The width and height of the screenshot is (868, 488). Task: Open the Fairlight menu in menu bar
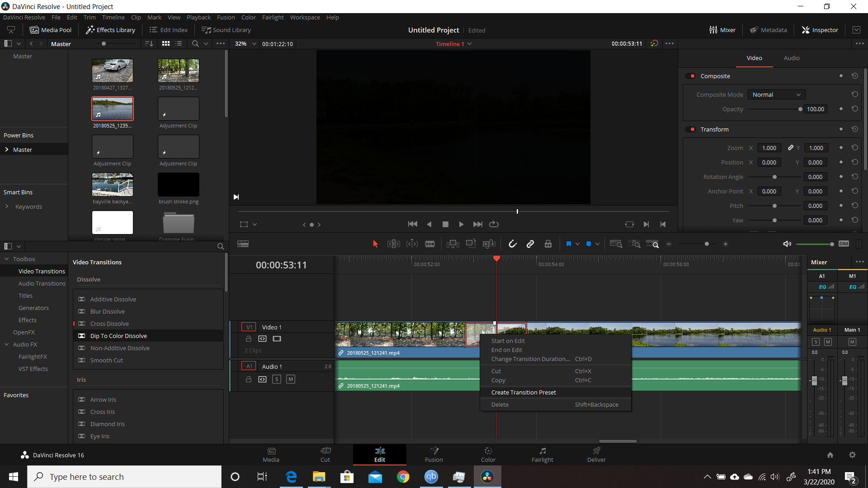[x=273, y=17]
